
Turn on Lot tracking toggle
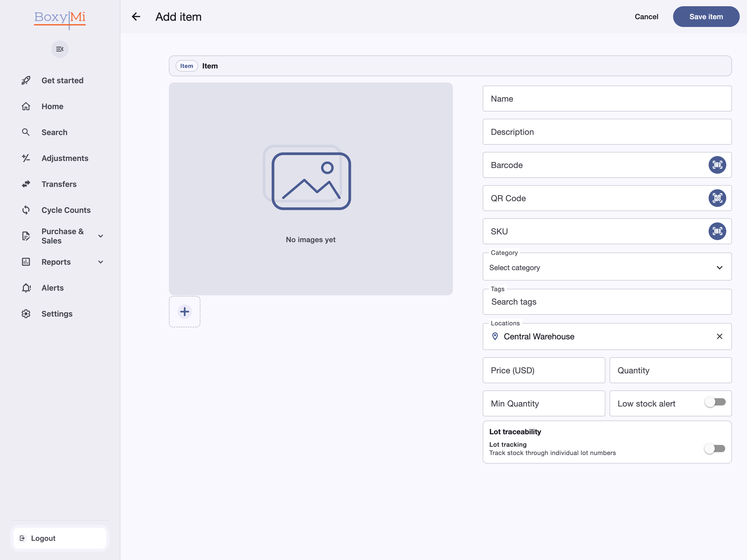[715, 449]
